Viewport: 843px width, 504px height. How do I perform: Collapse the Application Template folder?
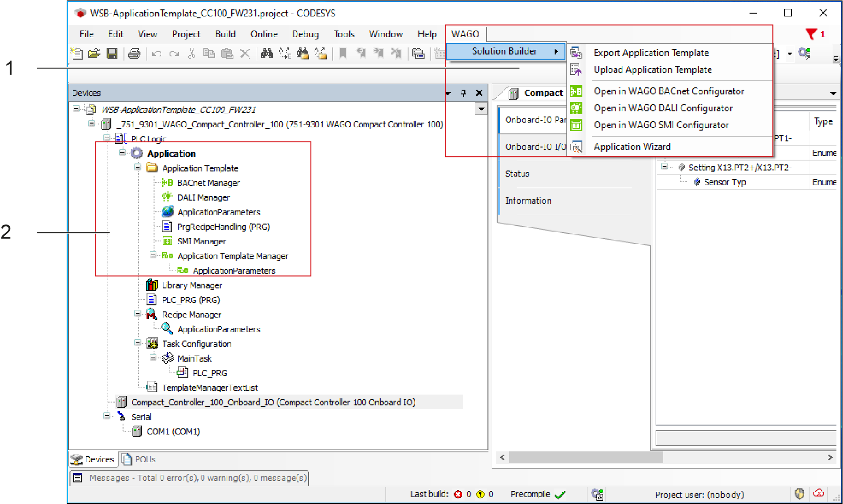click(x=138, y=167)
